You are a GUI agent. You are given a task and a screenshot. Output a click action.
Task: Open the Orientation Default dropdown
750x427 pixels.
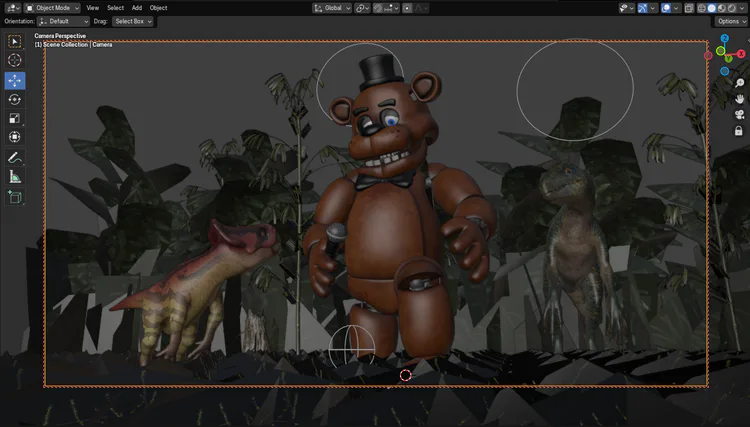click(x=63, y=22)
